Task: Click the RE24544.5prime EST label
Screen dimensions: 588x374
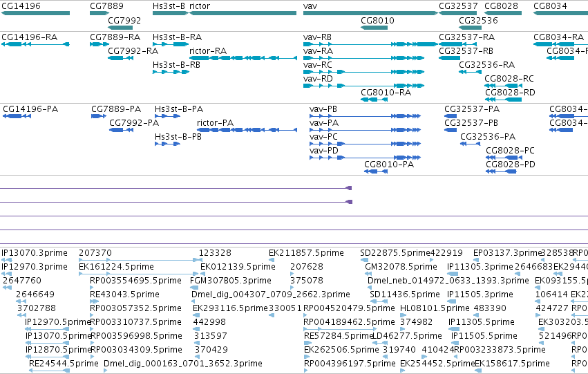Action: (x=64, y=364)
